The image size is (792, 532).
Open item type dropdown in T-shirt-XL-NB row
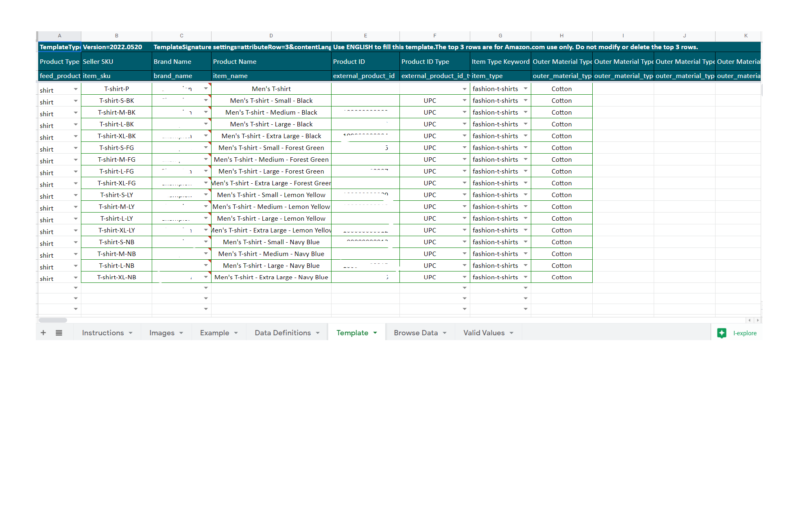[525, 277]
